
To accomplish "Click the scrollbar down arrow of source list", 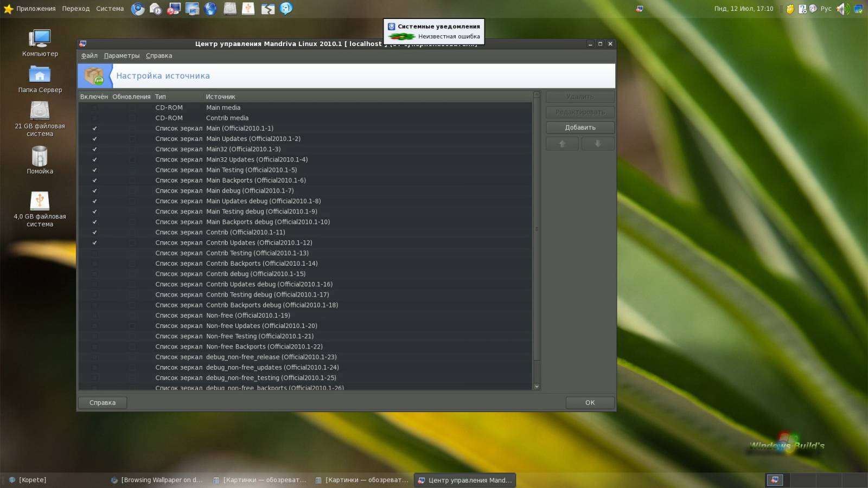I will coord(537,387).
